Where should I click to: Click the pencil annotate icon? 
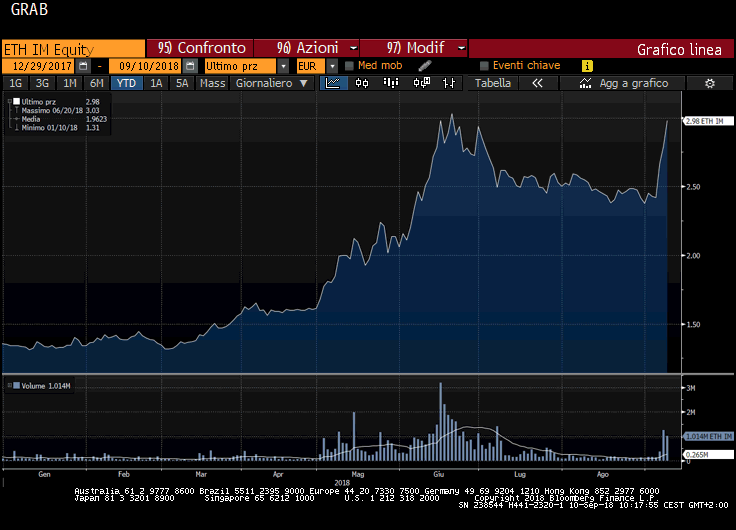point(424,66)
